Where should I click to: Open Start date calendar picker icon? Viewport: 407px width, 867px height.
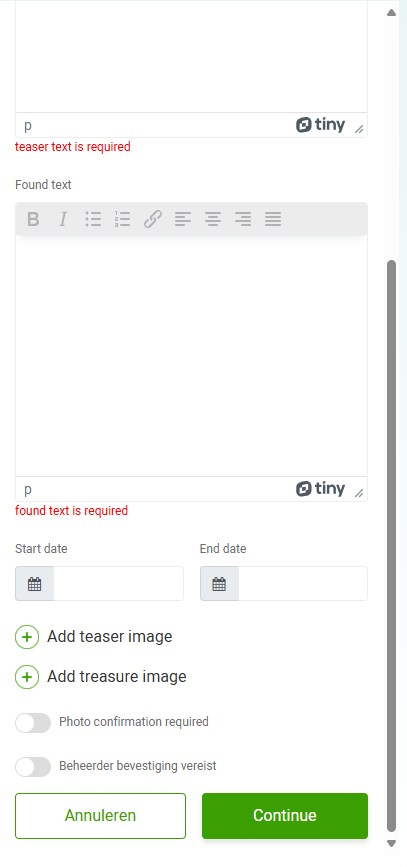pyautogui.click(x=34, y=584)
